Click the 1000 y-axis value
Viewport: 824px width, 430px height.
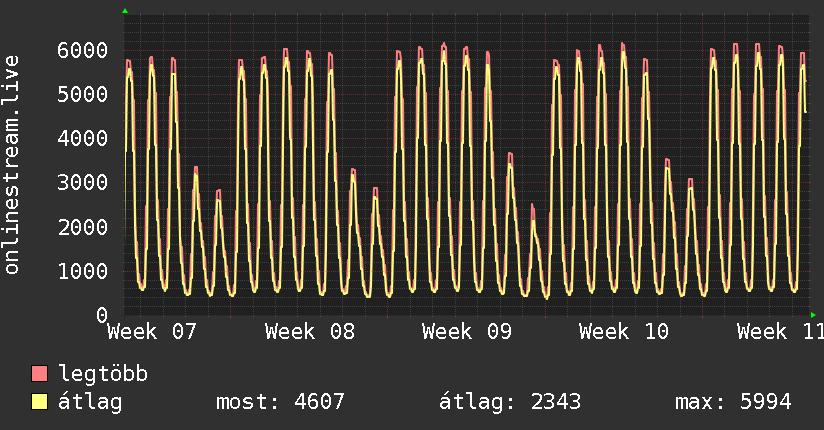[83, 271]
